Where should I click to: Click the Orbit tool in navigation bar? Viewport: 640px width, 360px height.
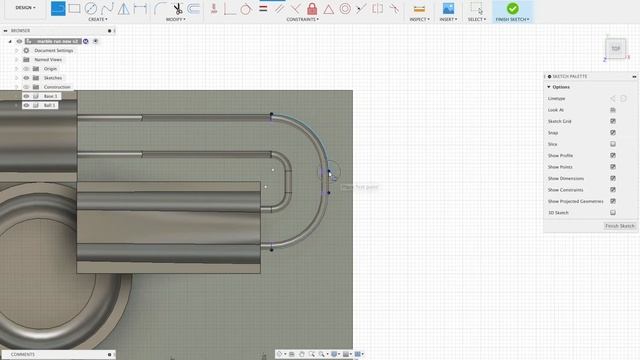click(x=280, y=354)
